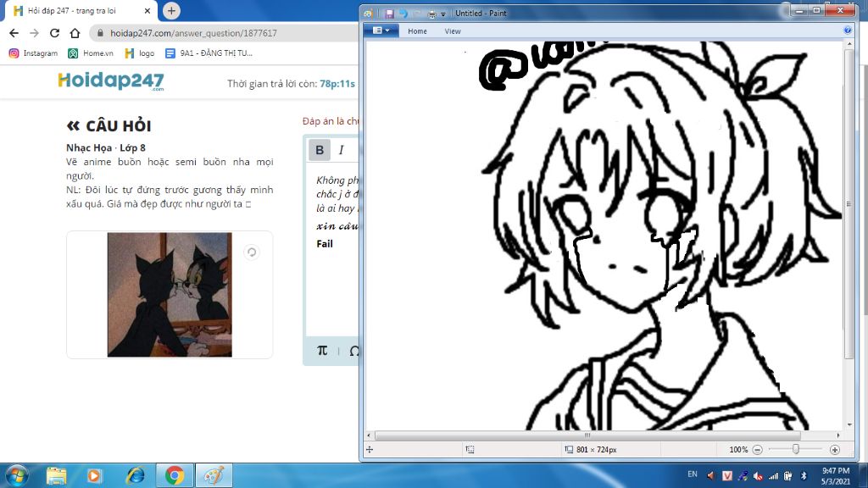The width and height of the screenshot is (868, 488).
Task: Go forward in Chrome
Action: click(34, 33)
